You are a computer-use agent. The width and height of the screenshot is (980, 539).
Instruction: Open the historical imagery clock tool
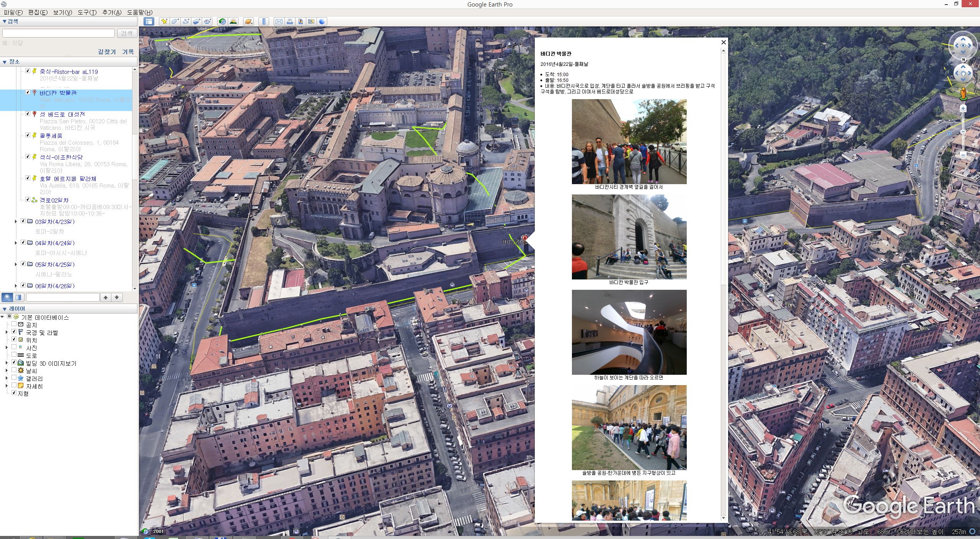(222, 21)
